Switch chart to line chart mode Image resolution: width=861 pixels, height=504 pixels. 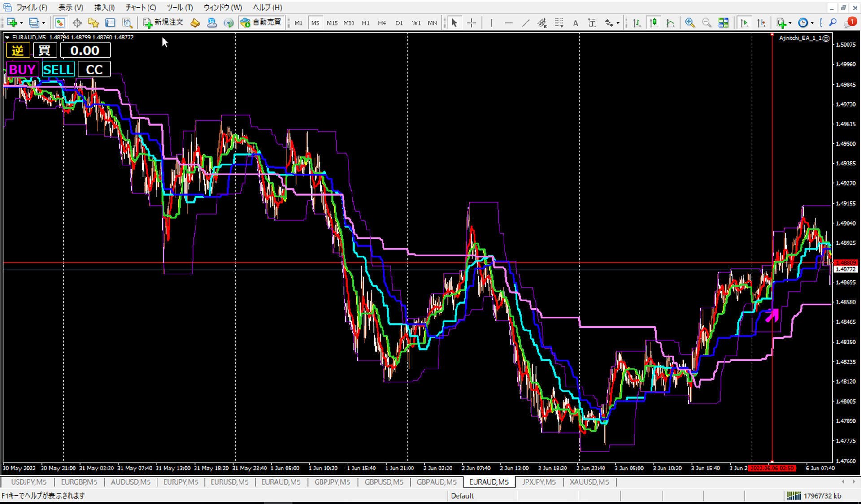click(x=670, y=23)
